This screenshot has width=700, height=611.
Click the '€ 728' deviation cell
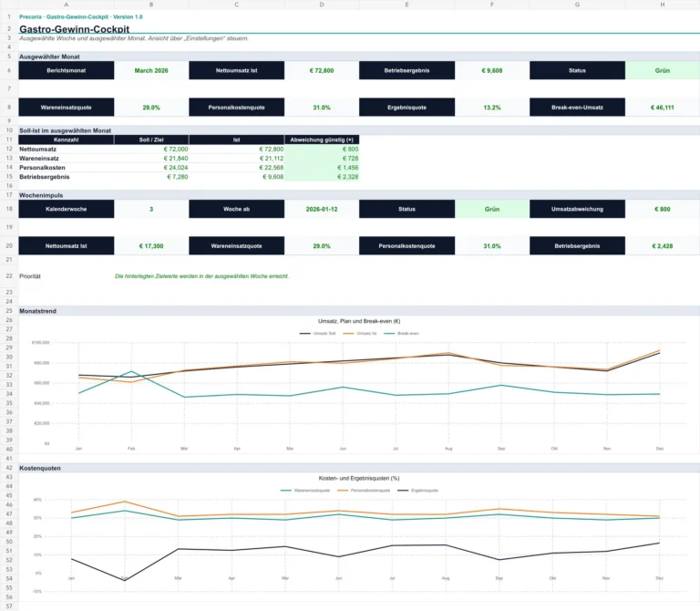pos(322,159)
